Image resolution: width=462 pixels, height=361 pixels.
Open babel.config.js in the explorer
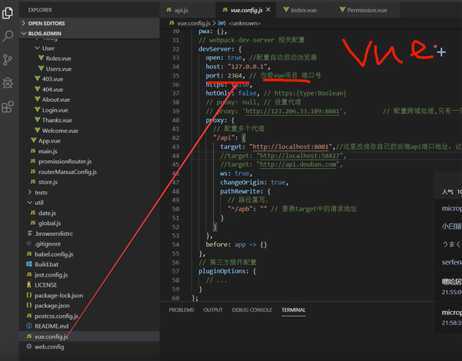point(54,254)
